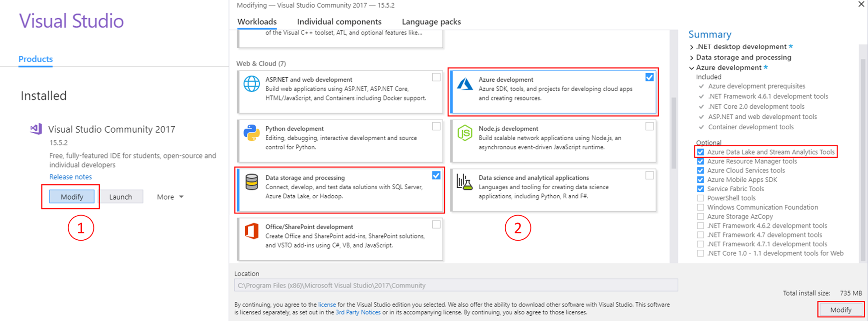Click the ASP.NET globe icon
Viewport: 868px width, 321px height.
pyautogui.click(x=252, y=84)
